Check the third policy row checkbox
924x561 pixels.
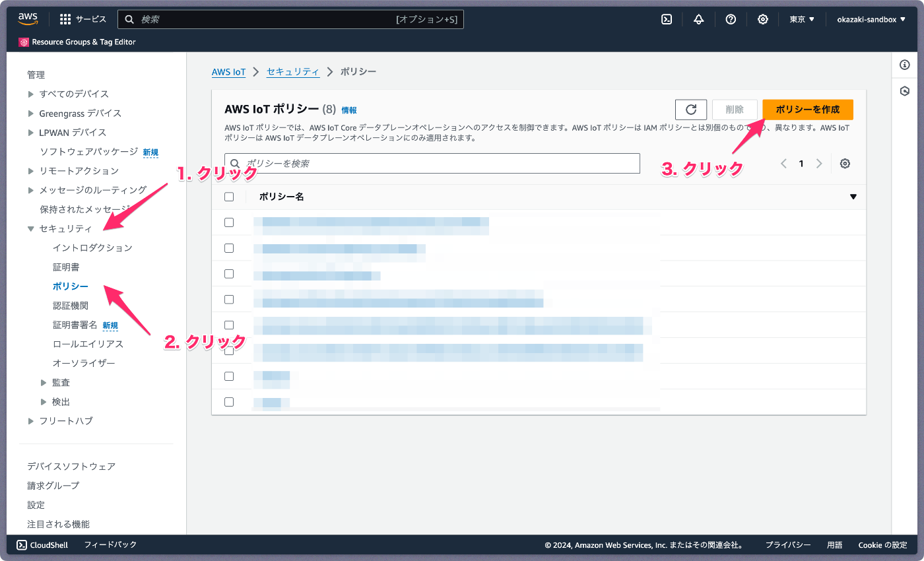(229, 273)
